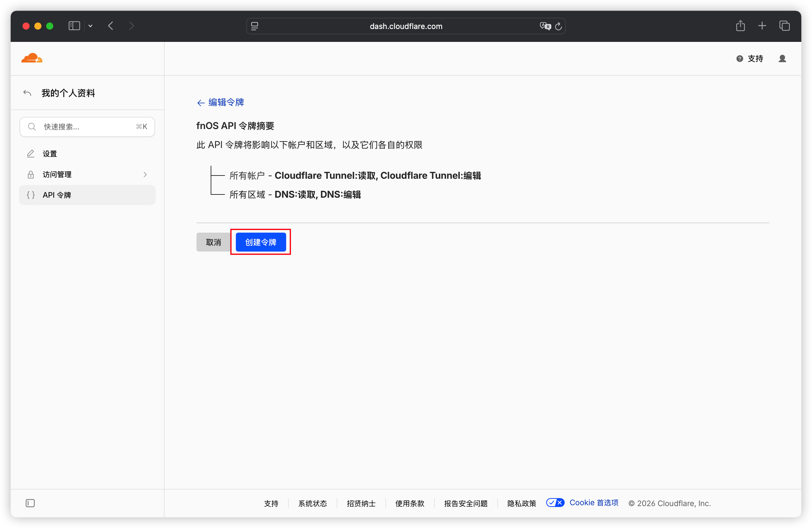Select API 令牌 in sidebar
The width and height of the screenshot is (812, 528).
pyautogui.click(x=87, y=195)
